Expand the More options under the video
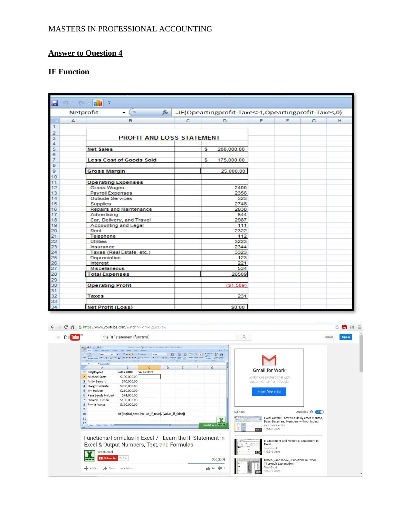Image resolution: width=411 pixels, height=532 pixels. tap(126, 468)
